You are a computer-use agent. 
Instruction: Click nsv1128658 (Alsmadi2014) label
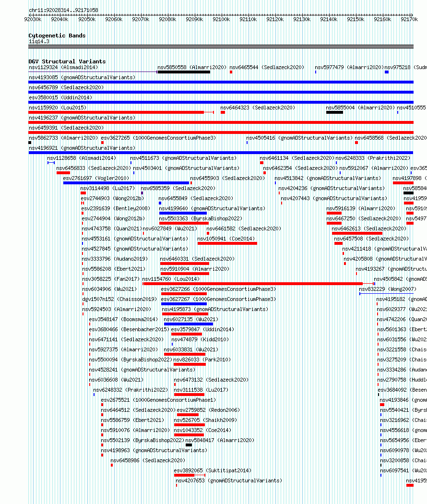pyautogui.click(x=82, y=158)
